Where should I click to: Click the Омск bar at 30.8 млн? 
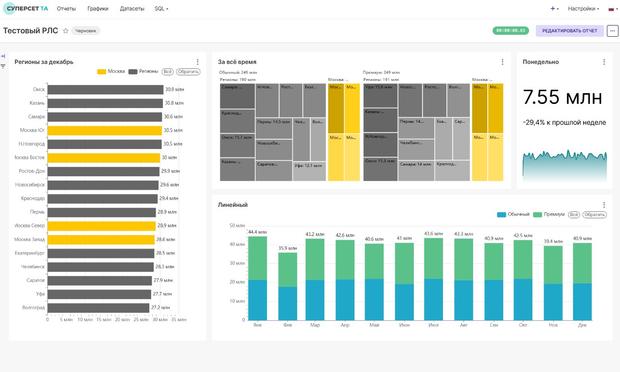click(105, 89)
